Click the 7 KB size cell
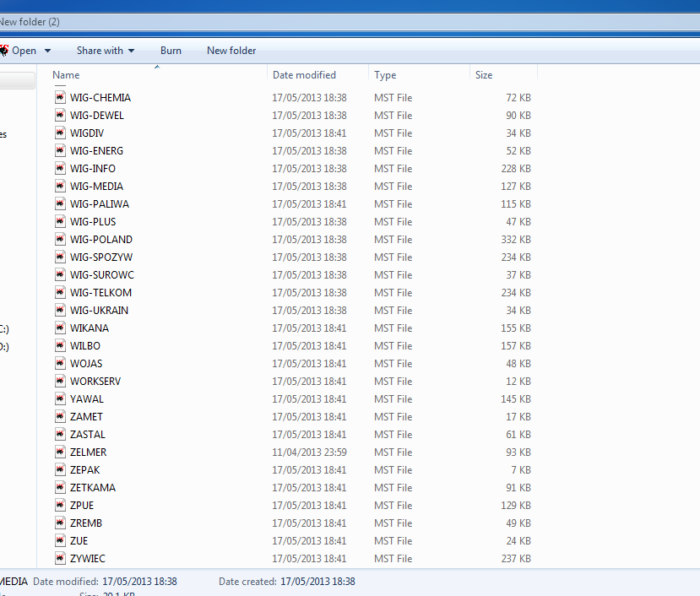 [521, 469]
